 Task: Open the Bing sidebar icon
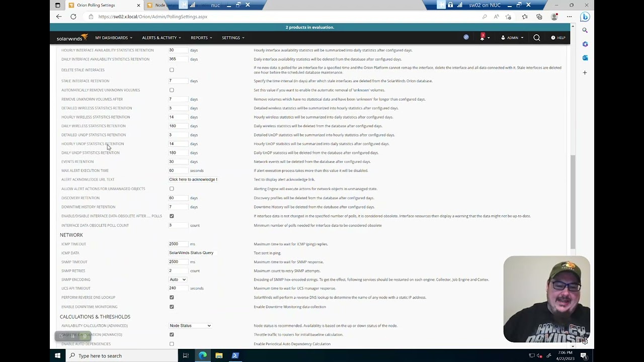point(585,17)
